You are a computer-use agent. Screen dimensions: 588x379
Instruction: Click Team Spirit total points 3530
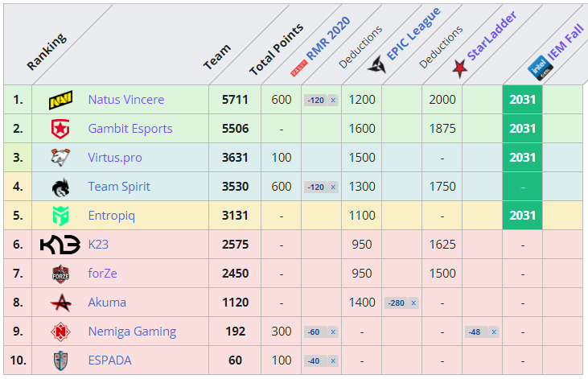(235, 187)
